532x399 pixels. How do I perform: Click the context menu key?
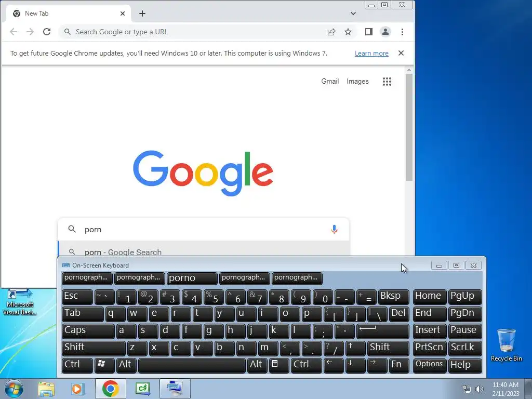[279, 365]
